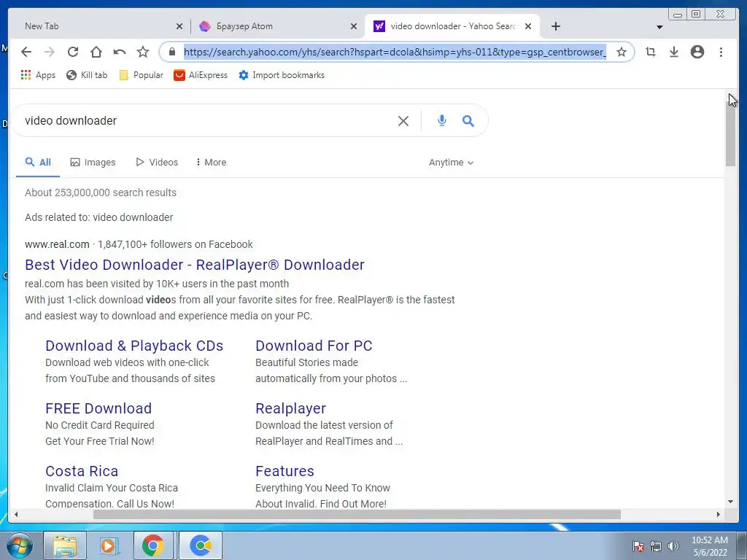The width and height of the screenshot is (747, 560).
Task: Click the address bar URL field
Action: point(395,52)
